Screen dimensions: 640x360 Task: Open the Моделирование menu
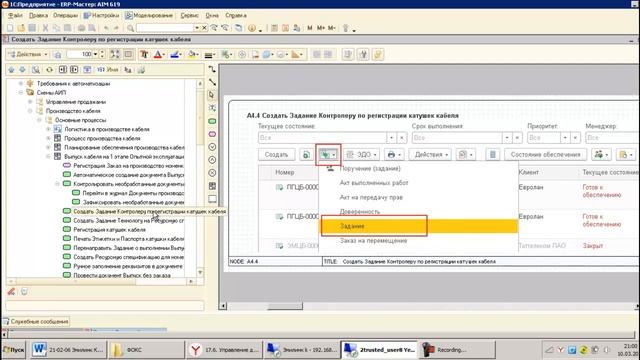[x=149, y=16]
